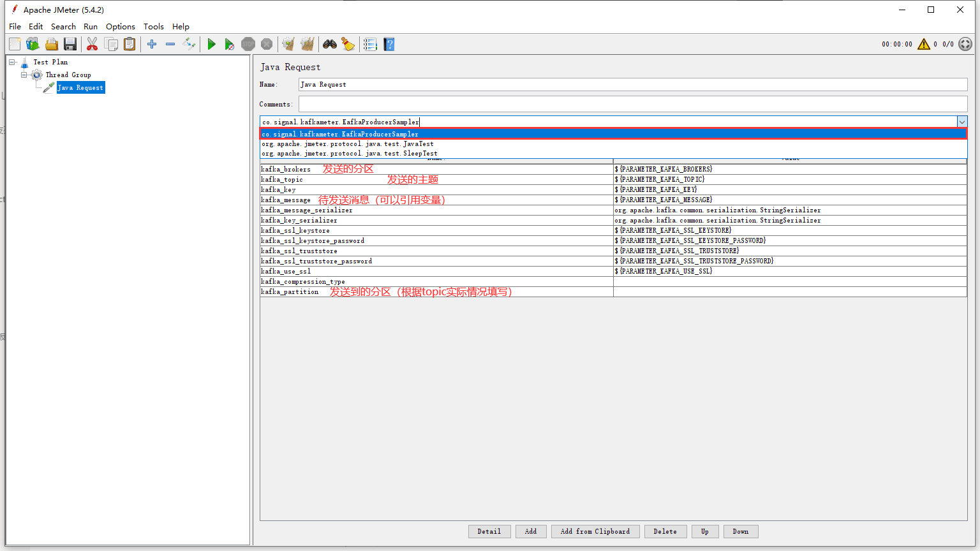The height and width of the screenshot is (551, 980).
Task: Open Function Helper dialog icon
Action: (370, 44)
